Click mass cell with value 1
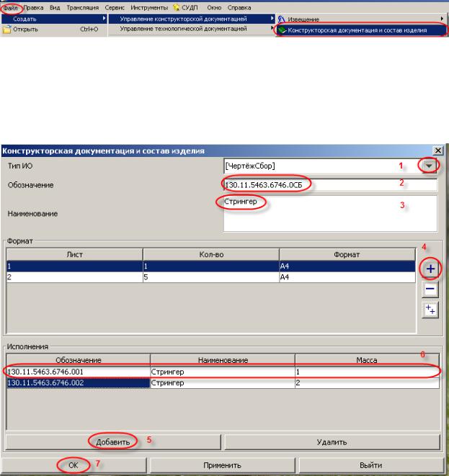Screen dimensions: 449x476 tap(367, 372)
